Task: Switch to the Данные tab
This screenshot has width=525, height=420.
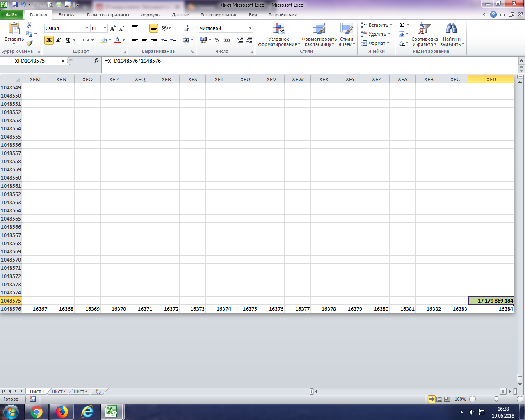Action: (180, 15)
